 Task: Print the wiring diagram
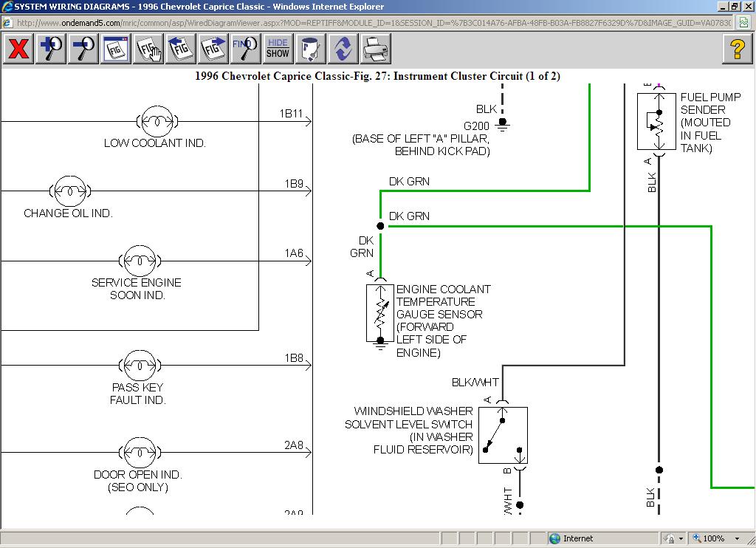pos(376,49)
